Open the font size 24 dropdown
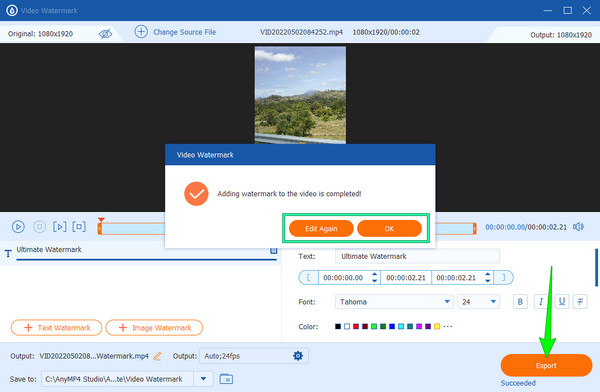This screenshot has width=600, height=392. click(x=478, y=302)
